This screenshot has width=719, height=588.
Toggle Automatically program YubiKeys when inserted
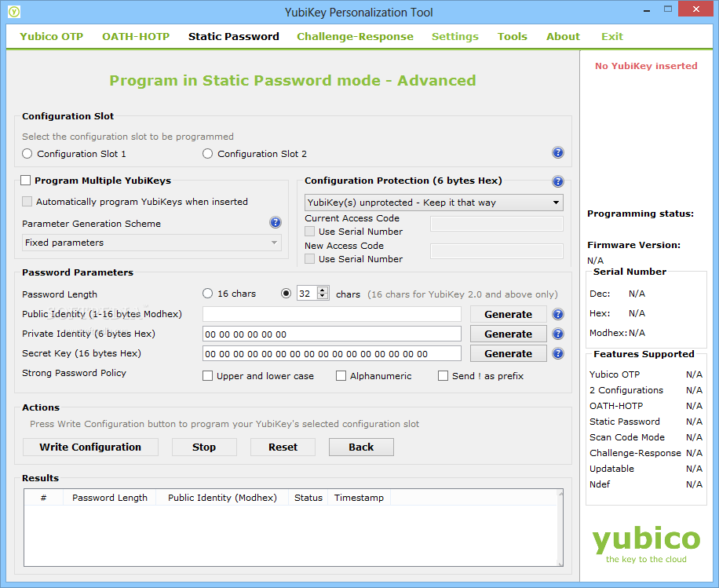(x=27, y=201)
